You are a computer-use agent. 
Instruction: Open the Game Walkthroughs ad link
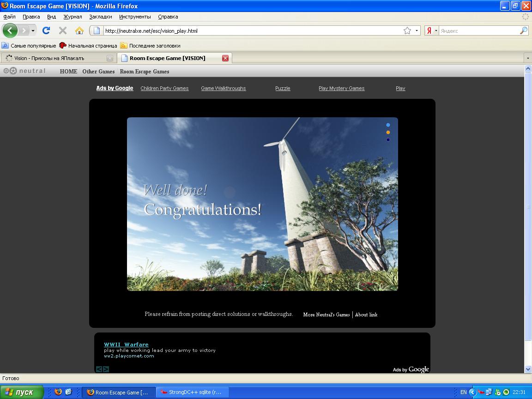point(223,88)
